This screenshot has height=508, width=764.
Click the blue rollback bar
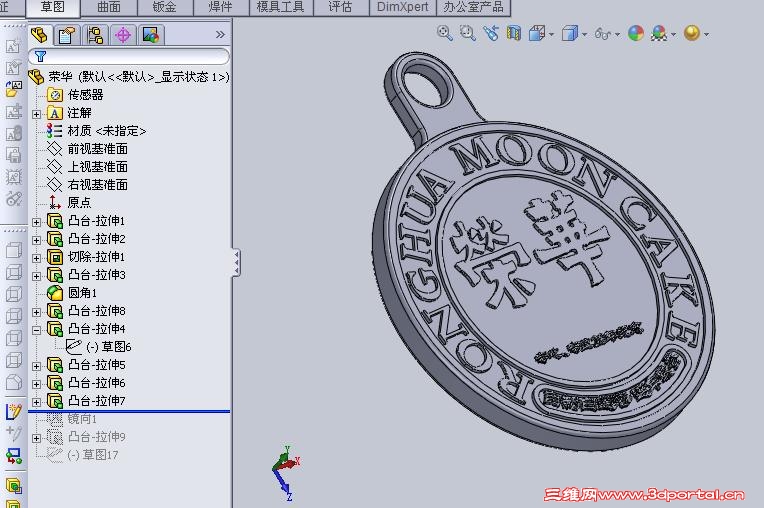[x=129, y=412]
